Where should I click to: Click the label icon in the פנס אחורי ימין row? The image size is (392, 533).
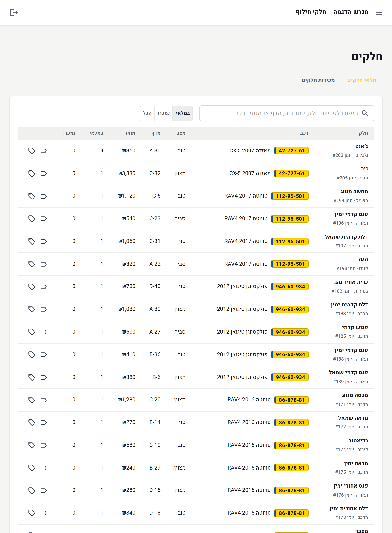pyautogui.click(x=44, y=490)
